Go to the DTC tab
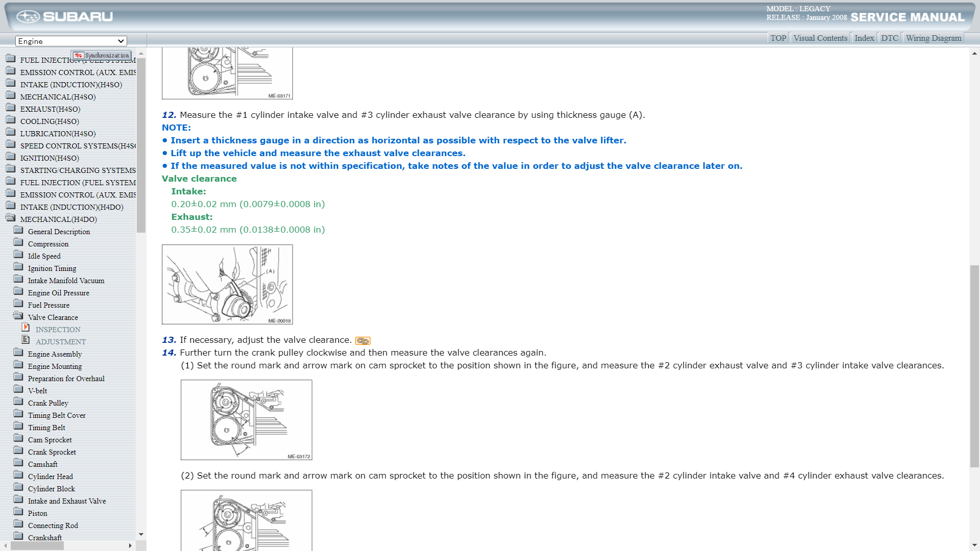 click(889, 38)
